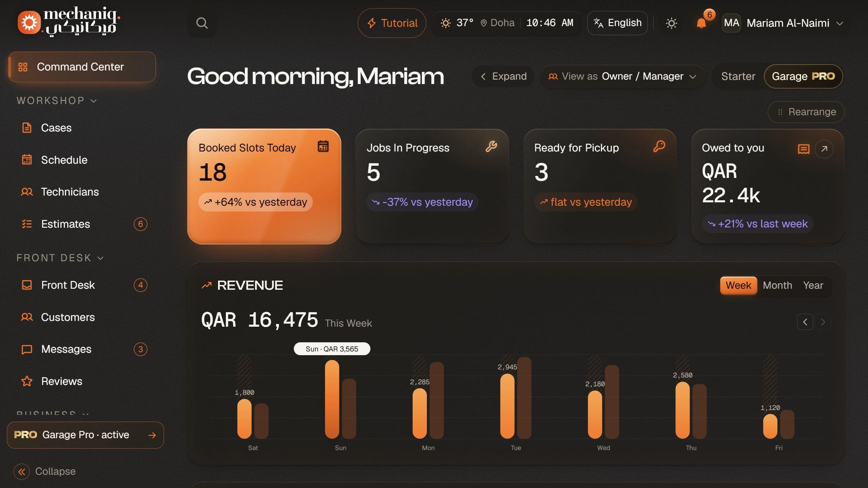Select the Year revenue tab
This screenshot has height=488, width=868.
pos(813,285)
